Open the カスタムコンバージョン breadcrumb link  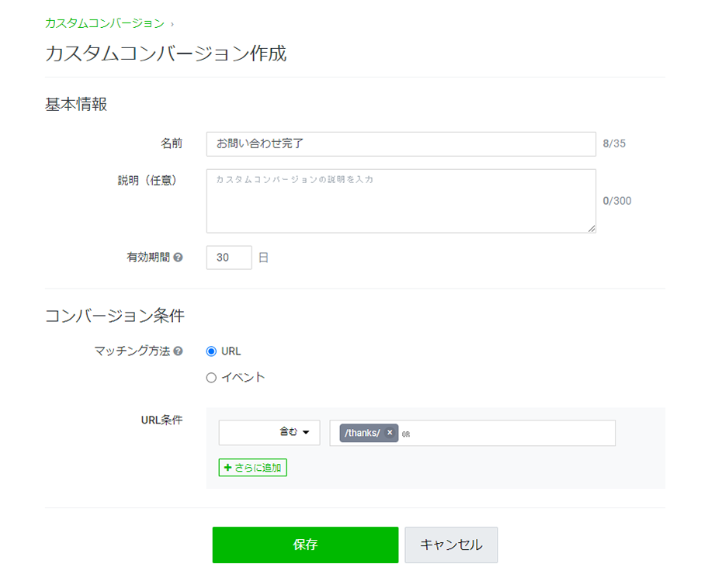105,23
